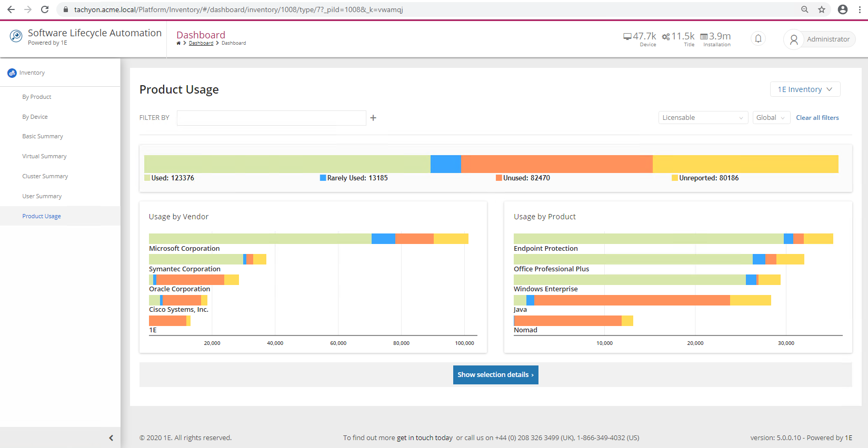Open the 1E Inventory dropdown
This screenshot has height=448, width=868.
805,89
